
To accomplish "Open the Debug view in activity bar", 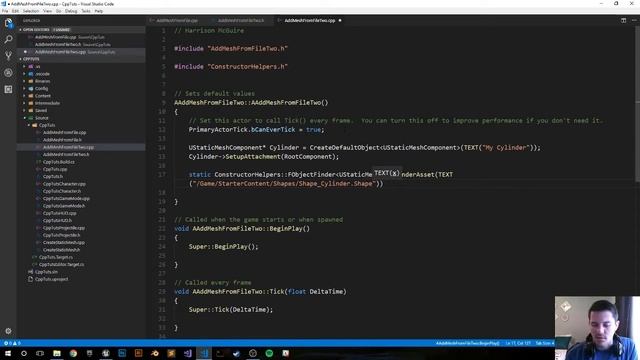I will [x=8, y=73].
